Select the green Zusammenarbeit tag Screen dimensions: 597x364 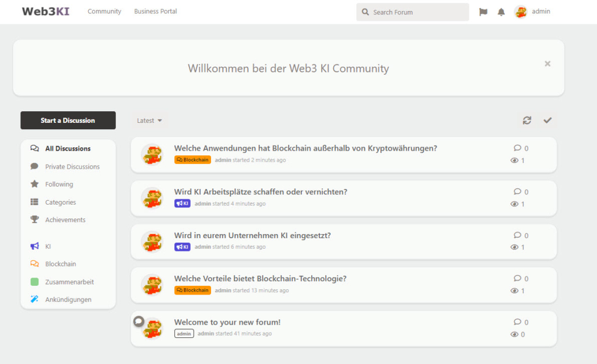click(x=62, y=282)
